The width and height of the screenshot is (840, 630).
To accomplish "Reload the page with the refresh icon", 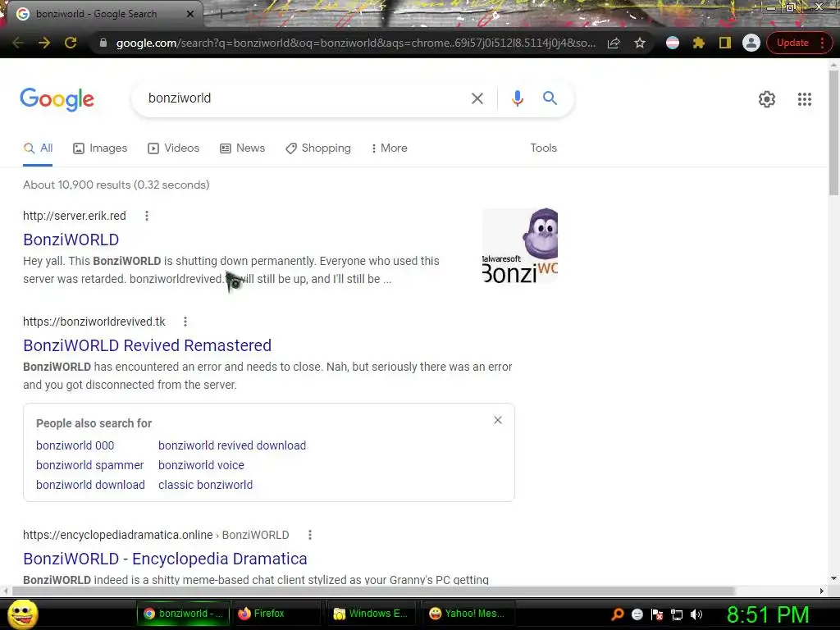I will point(71,43).
